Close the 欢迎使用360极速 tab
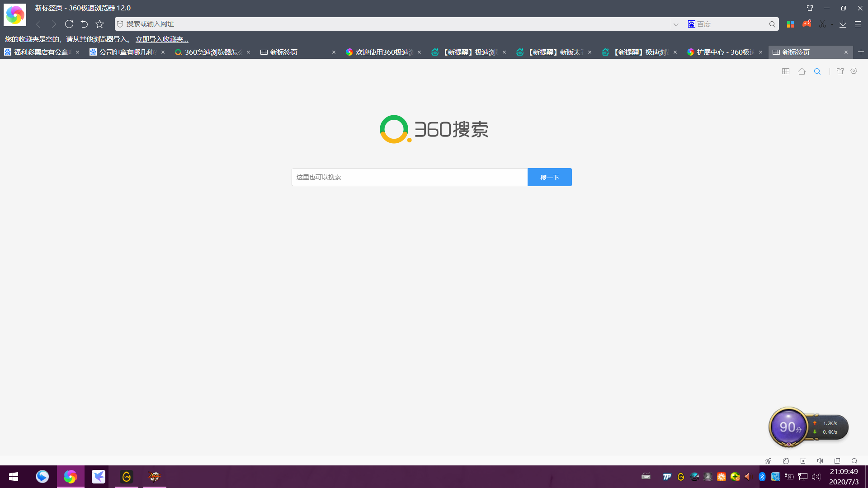 point(420,52)
